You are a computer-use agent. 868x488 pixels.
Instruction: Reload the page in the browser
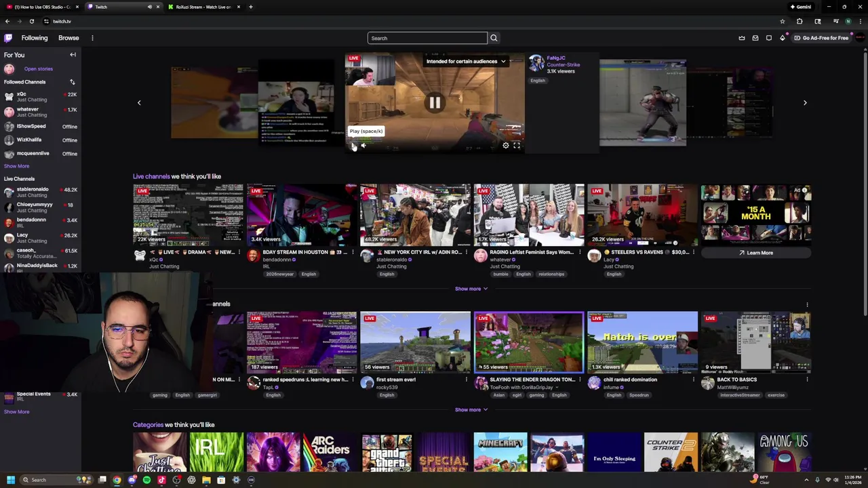click(31, 21)
